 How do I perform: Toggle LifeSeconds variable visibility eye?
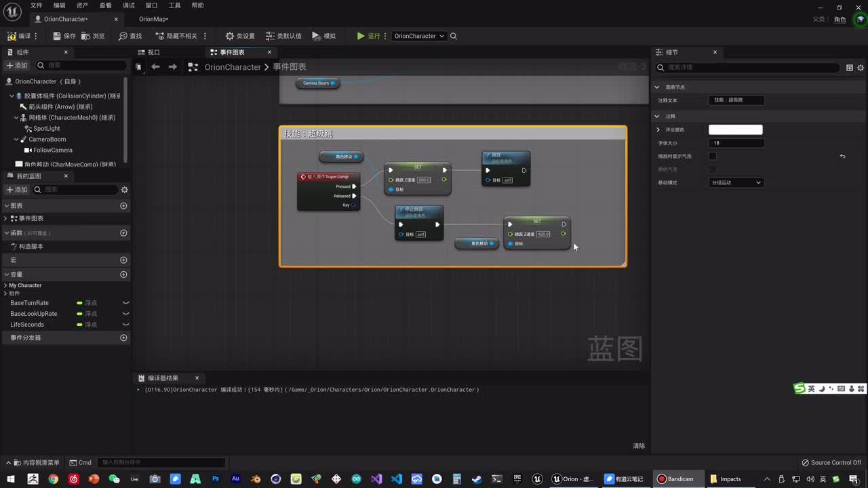pyautogui.click(x=125, y=325)
